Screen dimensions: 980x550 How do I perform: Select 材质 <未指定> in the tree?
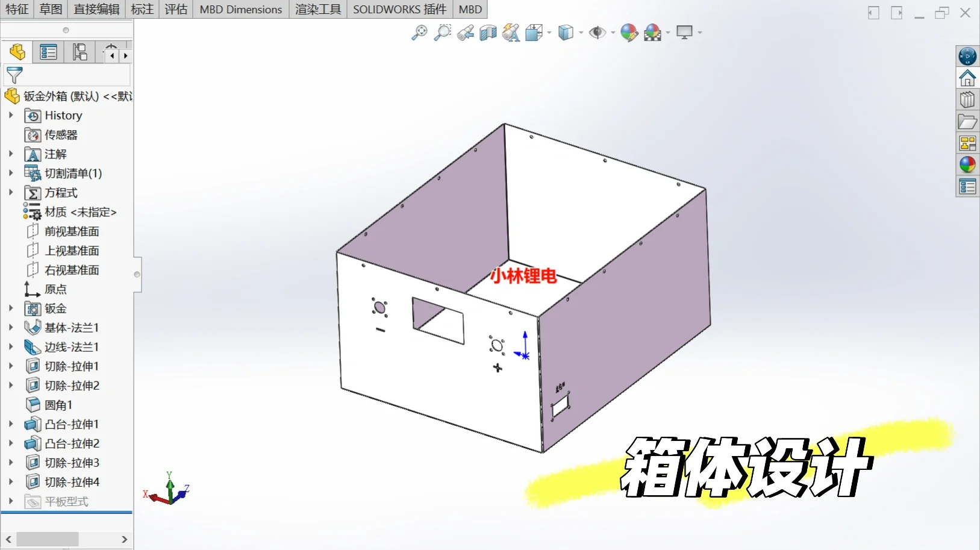[x=70, y=212]
